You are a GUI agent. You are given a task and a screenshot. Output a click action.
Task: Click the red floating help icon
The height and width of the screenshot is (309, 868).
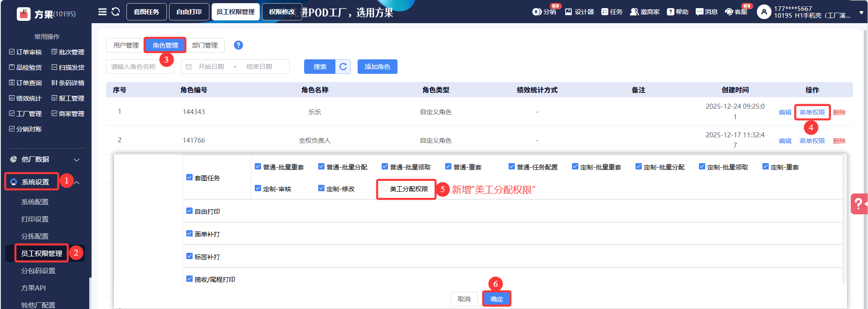point(859,204)
